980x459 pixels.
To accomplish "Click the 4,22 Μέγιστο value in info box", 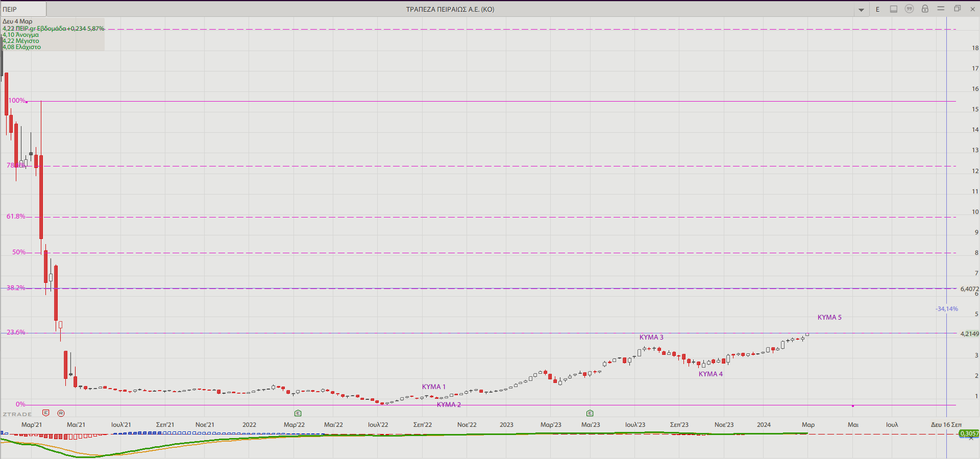I will point(20,41).
